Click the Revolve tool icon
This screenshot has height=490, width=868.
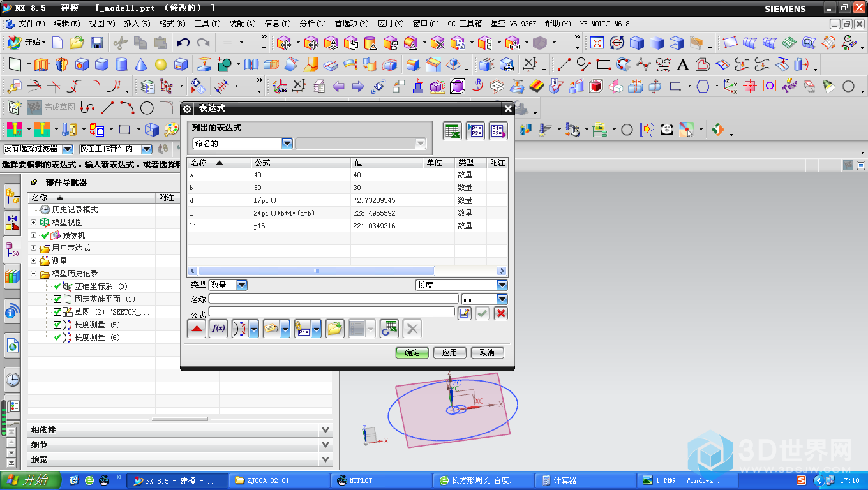point(62,64)
